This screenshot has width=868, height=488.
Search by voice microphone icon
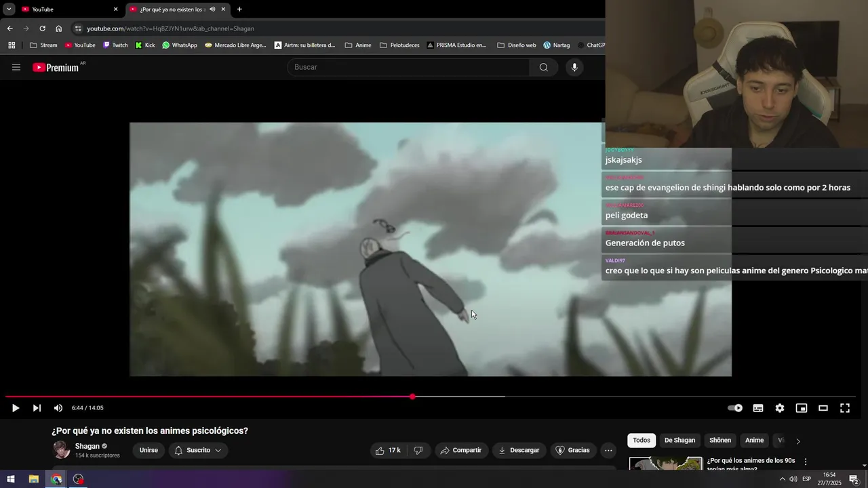point(574,67)
